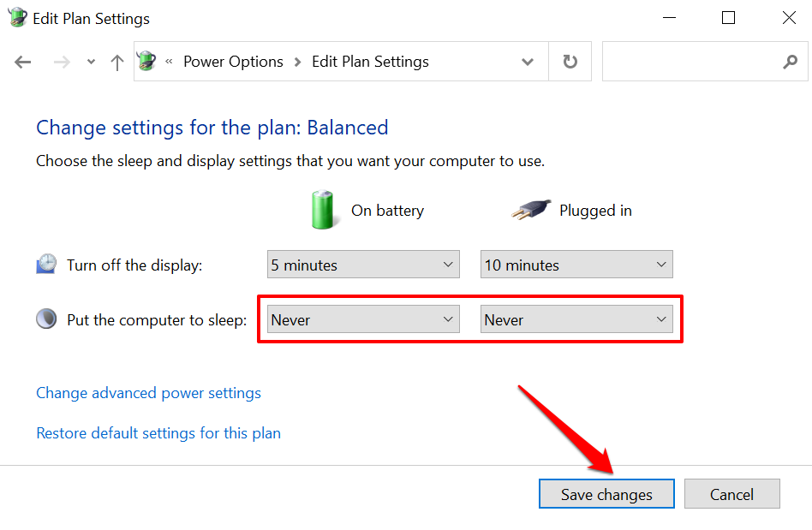Expand the address bar history dropdown
The image size is (812, 530).
tap(528, 62)
